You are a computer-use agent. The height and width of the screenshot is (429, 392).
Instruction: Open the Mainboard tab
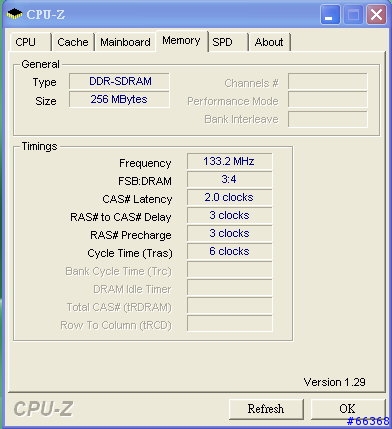pyautogui.click(x=125, y=42)
